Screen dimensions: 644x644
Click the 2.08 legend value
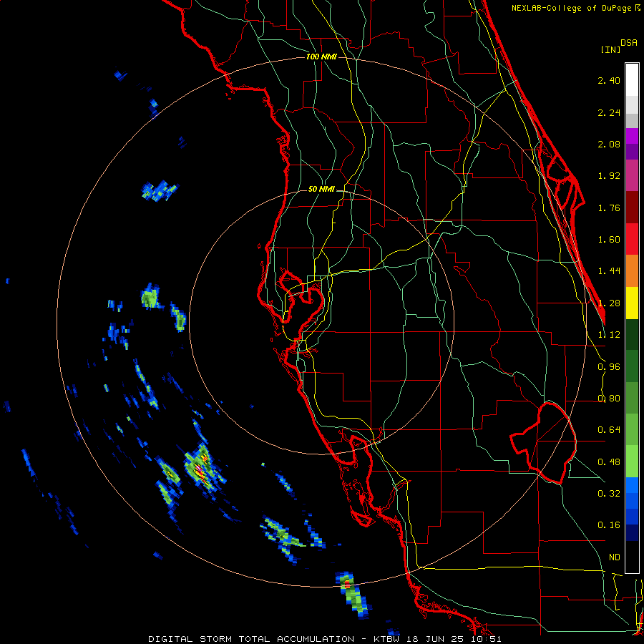tap(609, 144)
